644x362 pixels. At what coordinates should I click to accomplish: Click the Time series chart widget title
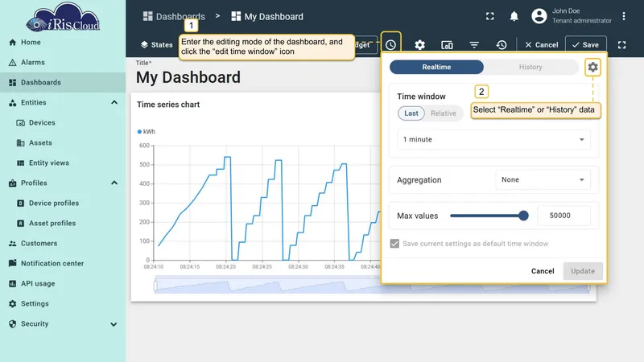[168, 105]
